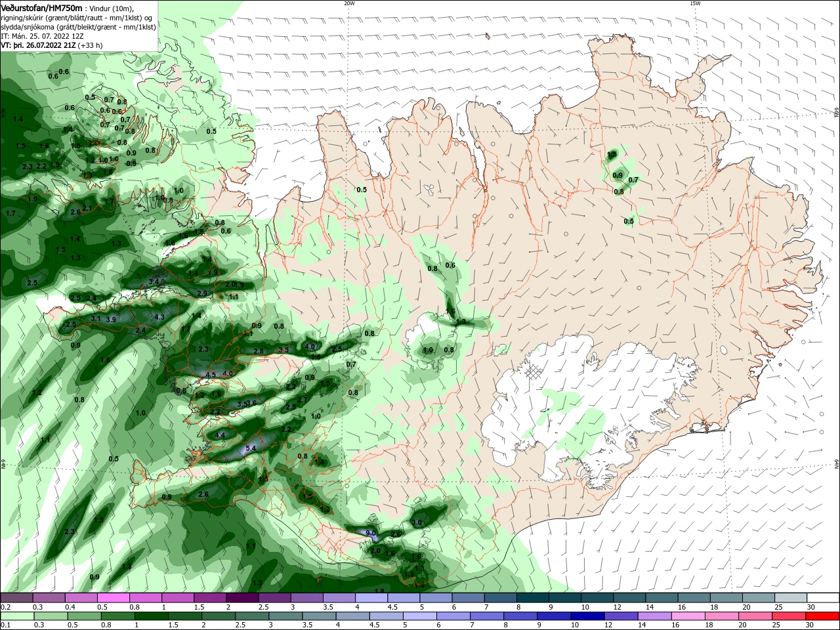Click the 3.9 precipitation value on the map
The image size is (840, 630).
tap(111, 320)
